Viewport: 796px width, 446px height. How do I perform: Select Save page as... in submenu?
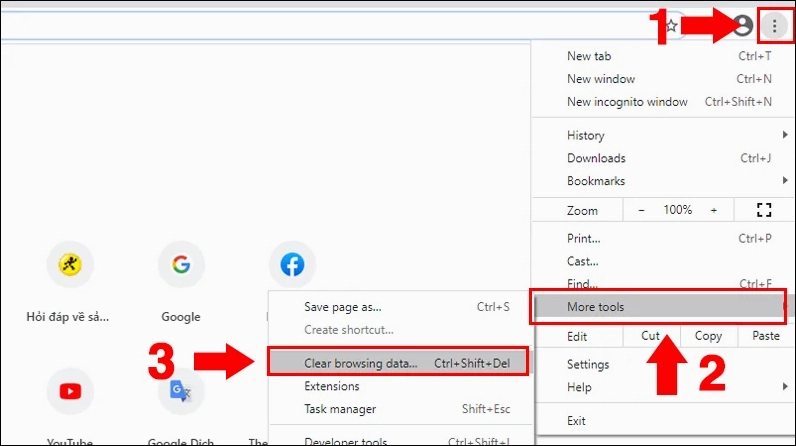click(x=400, y=307)
